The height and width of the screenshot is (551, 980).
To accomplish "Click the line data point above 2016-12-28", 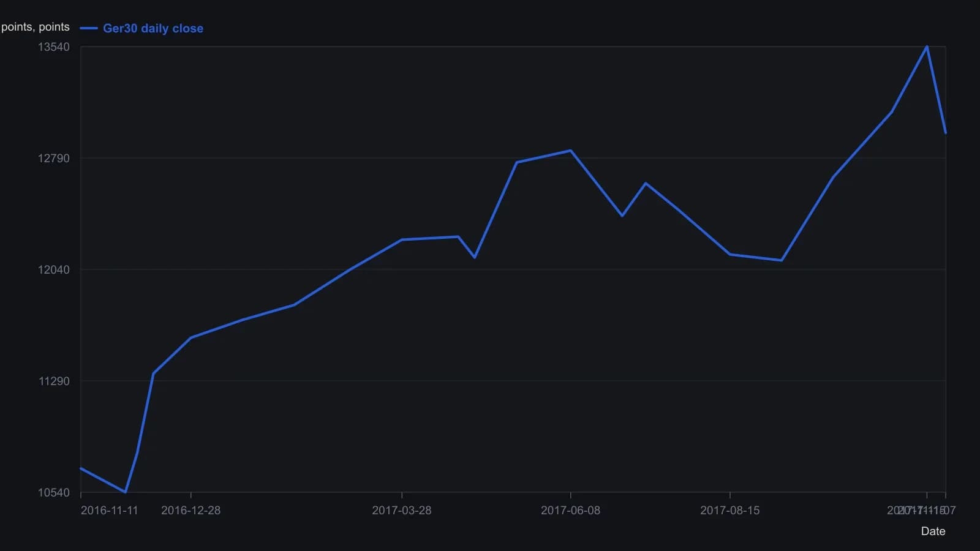I will tap(190, 338).
